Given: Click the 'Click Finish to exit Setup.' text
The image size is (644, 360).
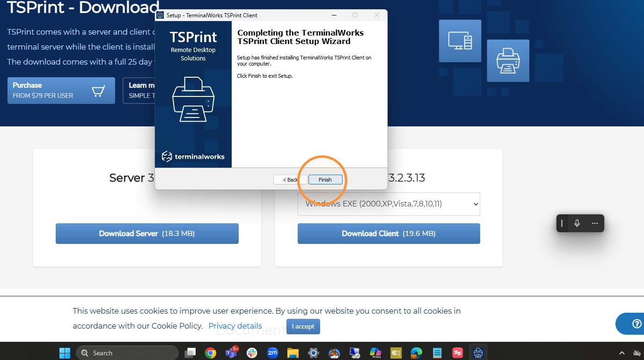Looking at the screenshot, I should (265, 76).
